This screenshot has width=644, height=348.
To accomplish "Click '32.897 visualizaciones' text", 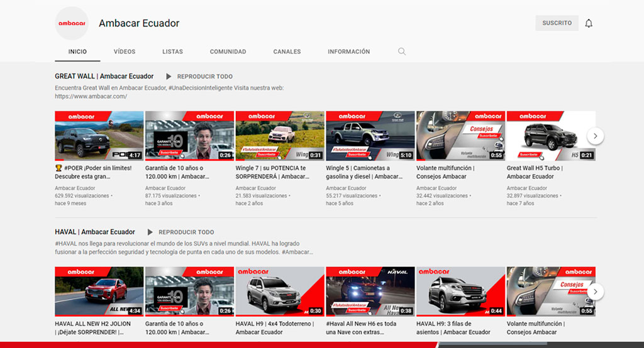I will pyautogui.click(x=532, y=196).
